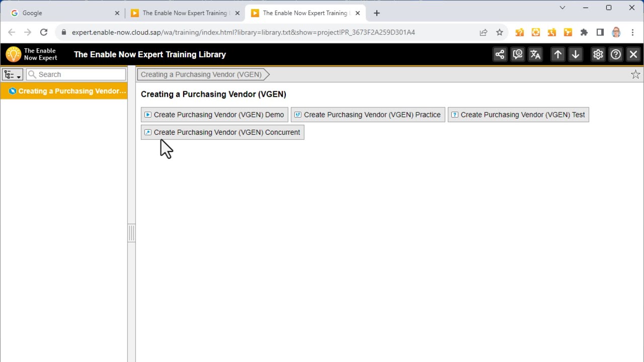Toggle the browser side panel
This screenshot has width=644, height=362.
click(x=600, y=32)
